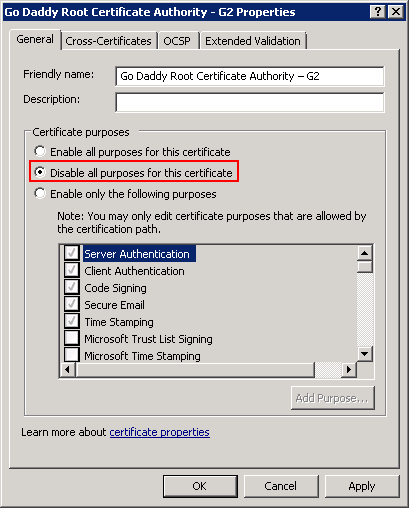Open the Extended Validation tab

pyautogui.click(x=253, y=41)
